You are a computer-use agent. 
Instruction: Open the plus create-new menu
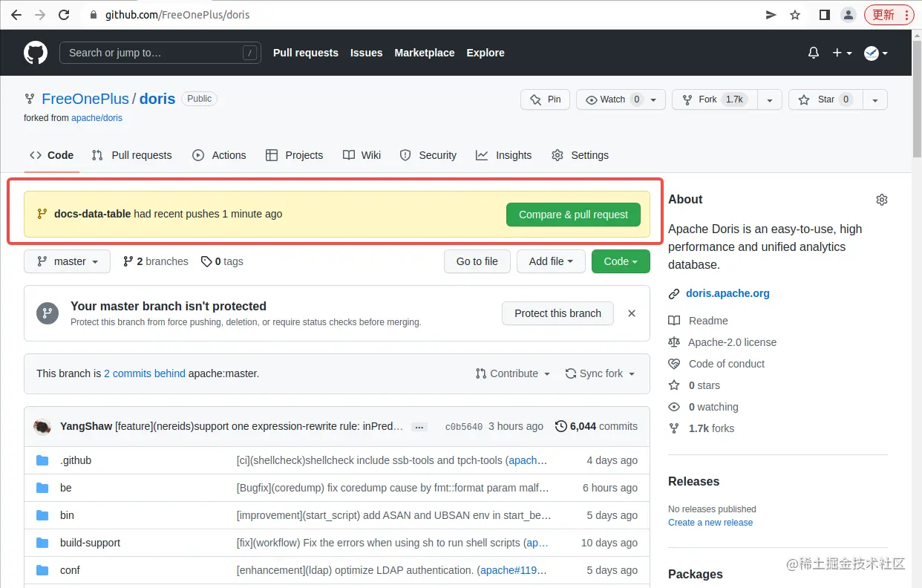842,53
